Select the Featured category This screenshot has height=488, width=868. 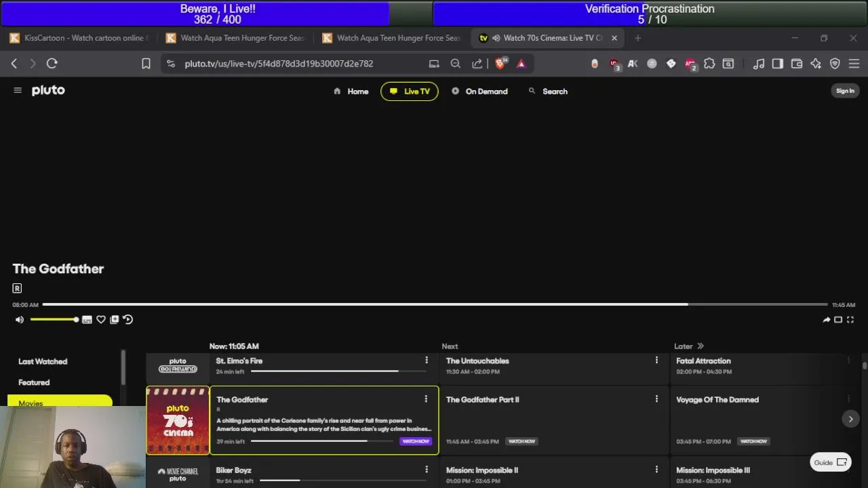[34, 383]
